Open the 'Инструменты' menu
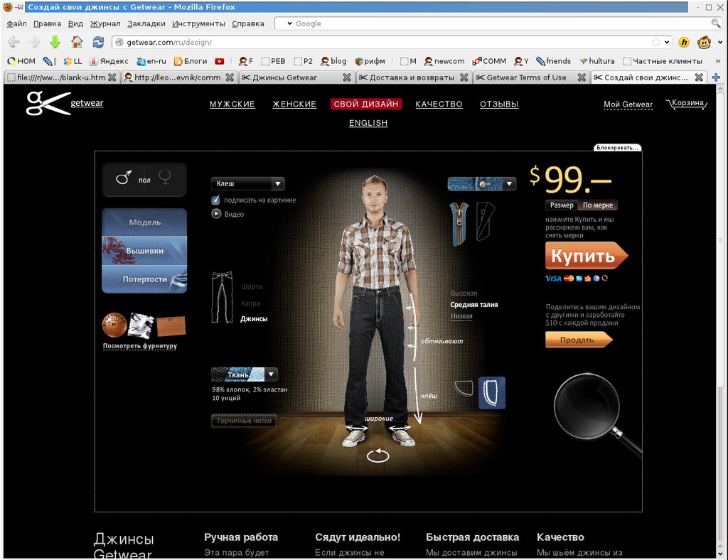 point(198,23)
